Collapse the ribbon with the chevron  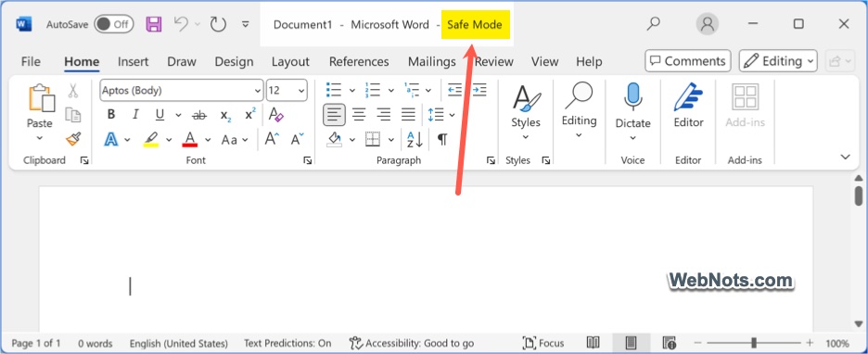point(845,158)
